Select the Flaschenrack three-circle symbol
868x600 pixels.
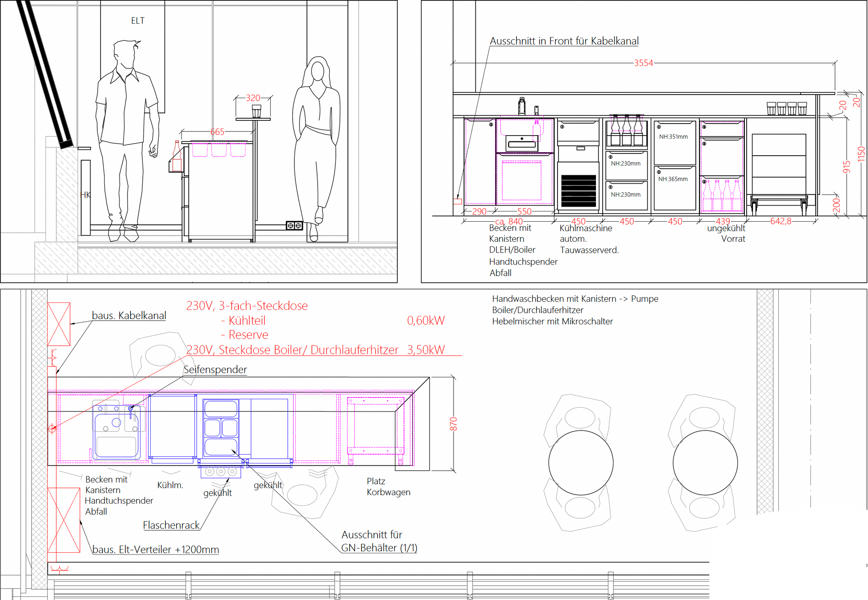pos(221,472)
